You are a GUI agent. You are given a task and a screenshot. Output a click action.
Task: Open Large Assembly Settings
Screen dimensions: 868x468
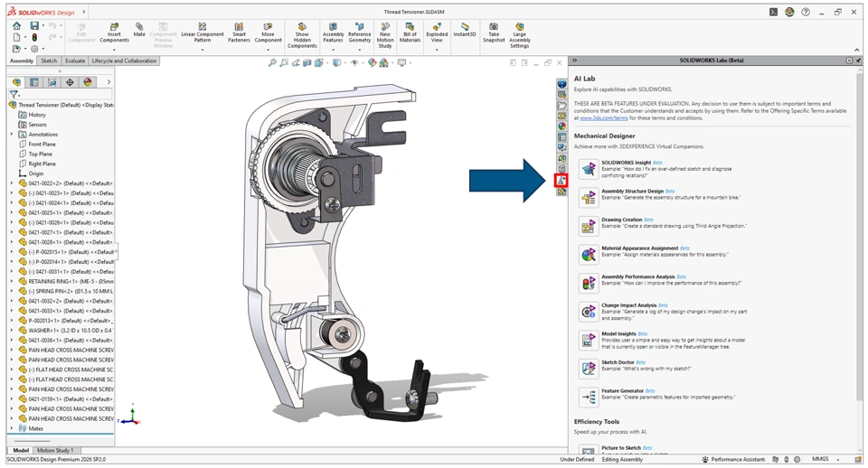(519, 35)
